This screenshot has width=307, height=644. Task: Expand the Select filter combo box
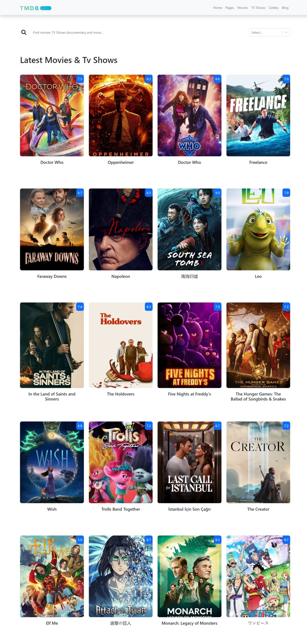270,32
